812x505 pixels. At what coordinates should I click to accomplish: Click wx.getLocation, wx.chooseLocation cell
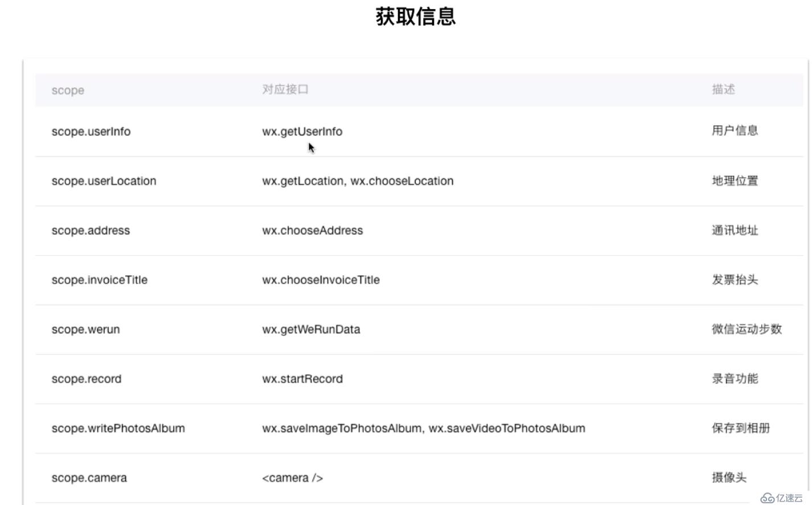pyautogui.click(x=358, y=181)
